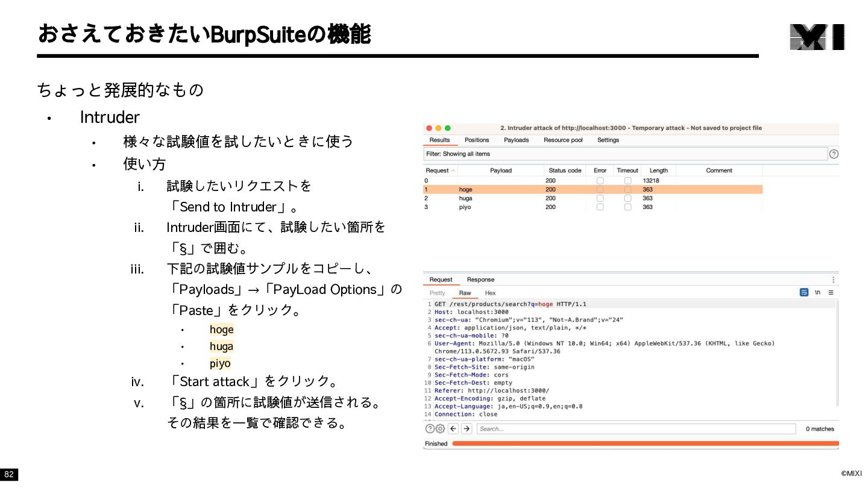Click the 13218 length cell
This screenshot has height=488, width=868.
(650, 181)
